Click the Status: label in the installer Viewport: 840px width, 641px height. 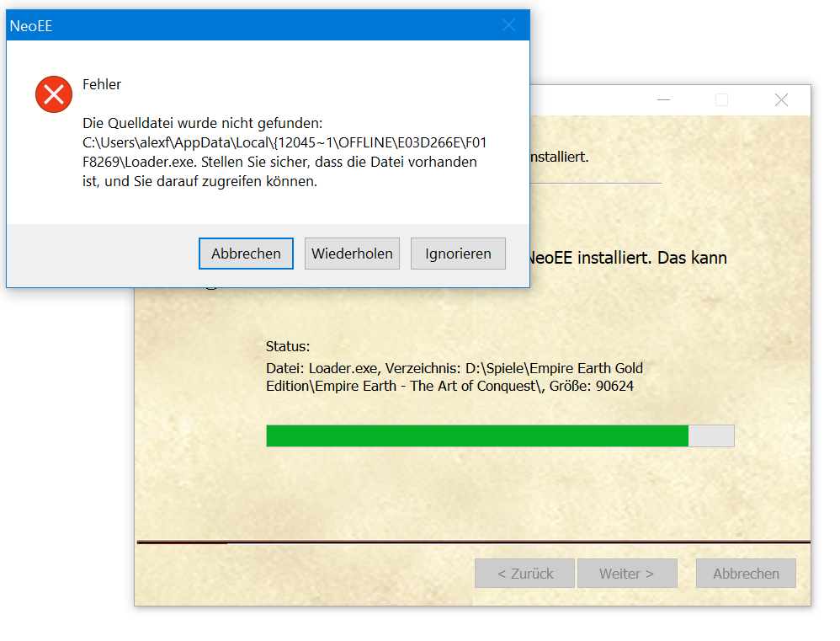point(288,346)
